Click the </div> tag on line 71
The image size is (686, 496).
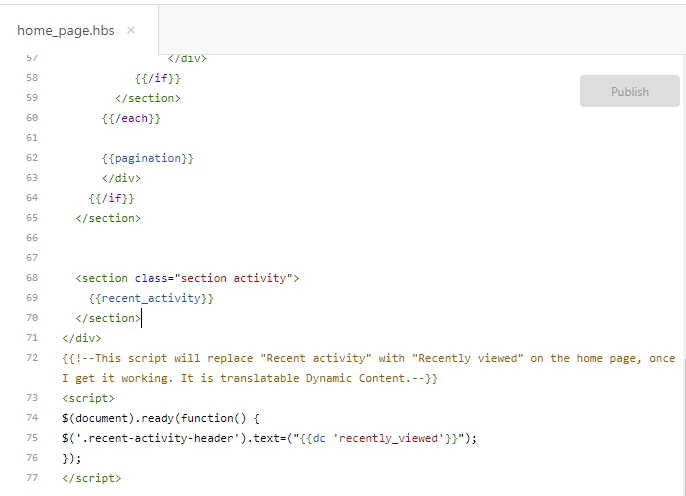click(82, 338)
